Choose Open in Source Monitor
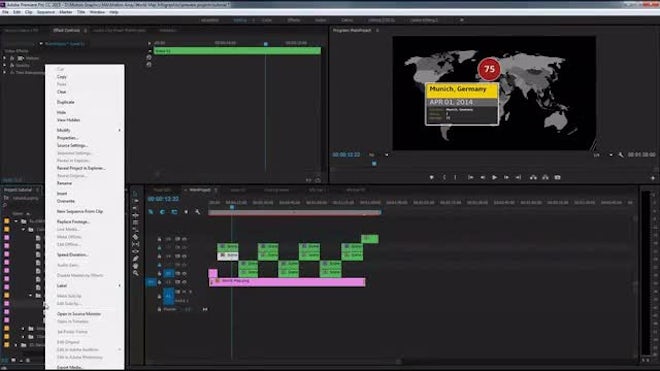The width and height of the screenshot is (660, 371). [85, 314]
